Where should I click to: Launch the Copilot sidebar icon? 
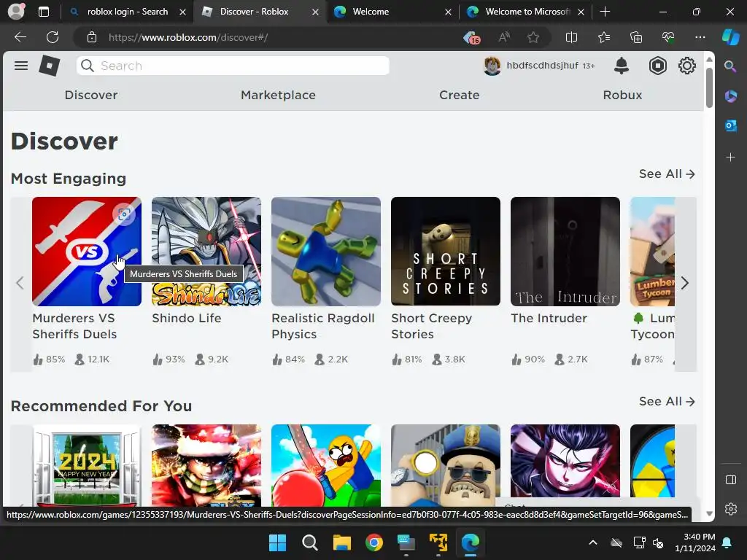(x=730, y=37)
